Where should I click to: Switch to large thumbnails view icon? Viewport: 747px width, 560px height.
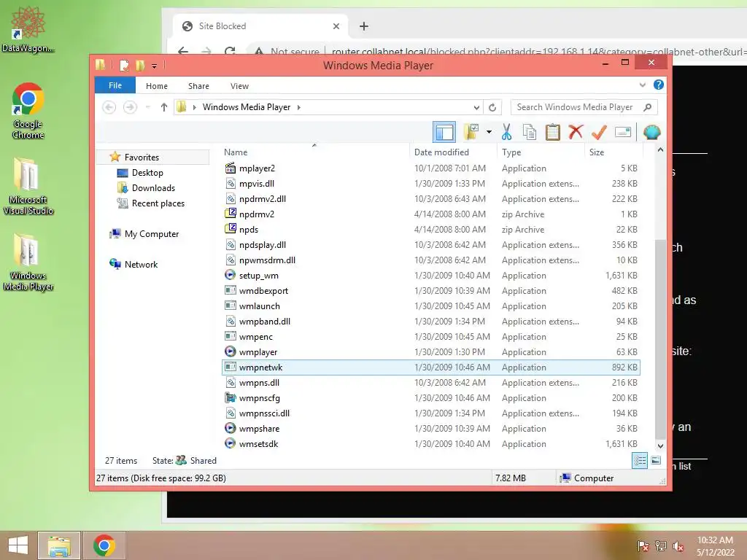coord(656,461)
